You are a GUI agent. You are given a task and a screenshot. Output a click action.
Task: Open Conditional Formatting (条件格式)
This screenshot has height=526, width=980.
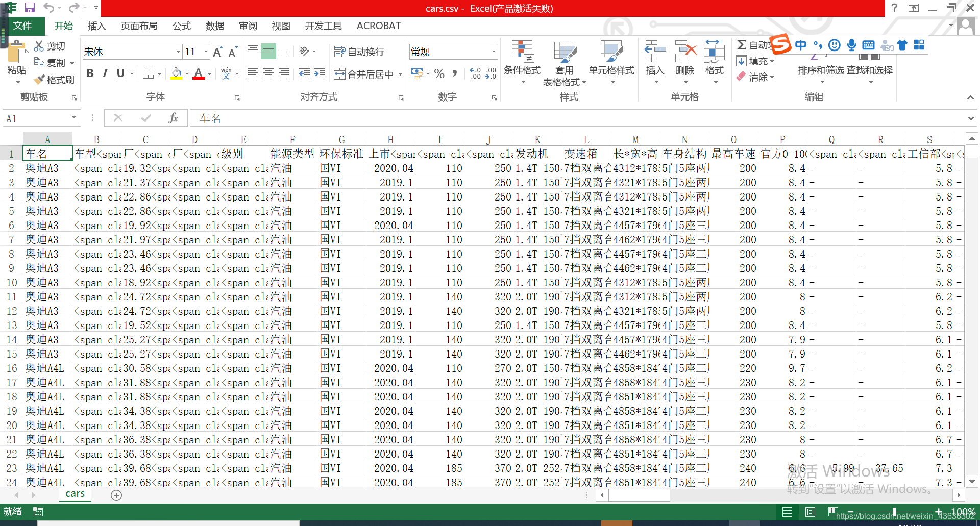pyautogui.click(x=522, y=62)
